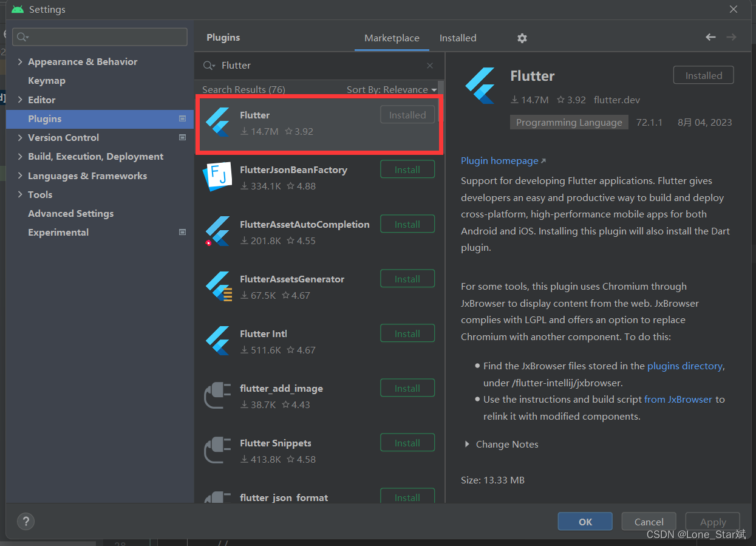The width and height of the screenshot is (756, 546).
Task: Expand Build, Execution, Deployment node
Action: pos(20,157)
